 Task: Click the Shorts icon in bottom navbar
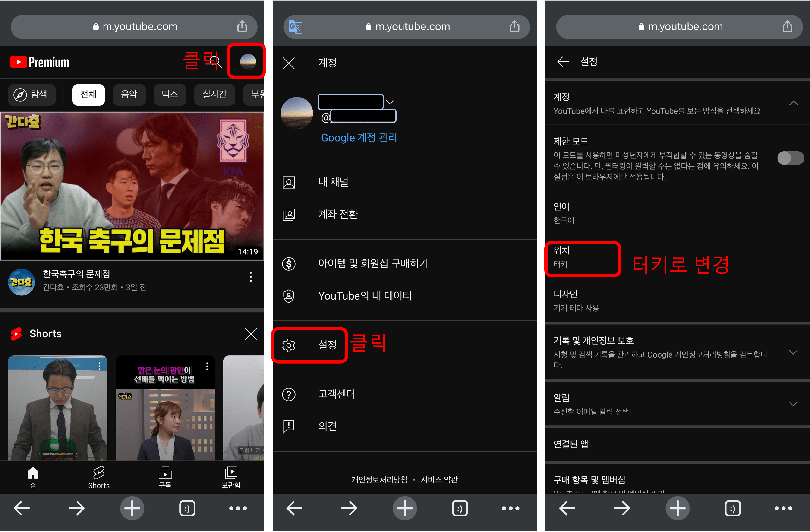tap(99, 475)
